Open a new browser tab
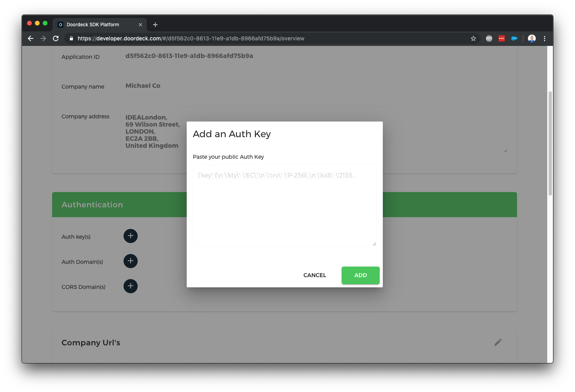 [x=155, y=24]
